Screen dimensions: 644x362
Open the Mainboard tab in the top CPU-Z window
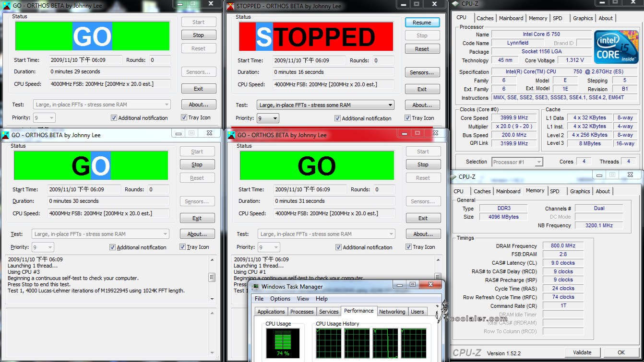click(511, 18)
